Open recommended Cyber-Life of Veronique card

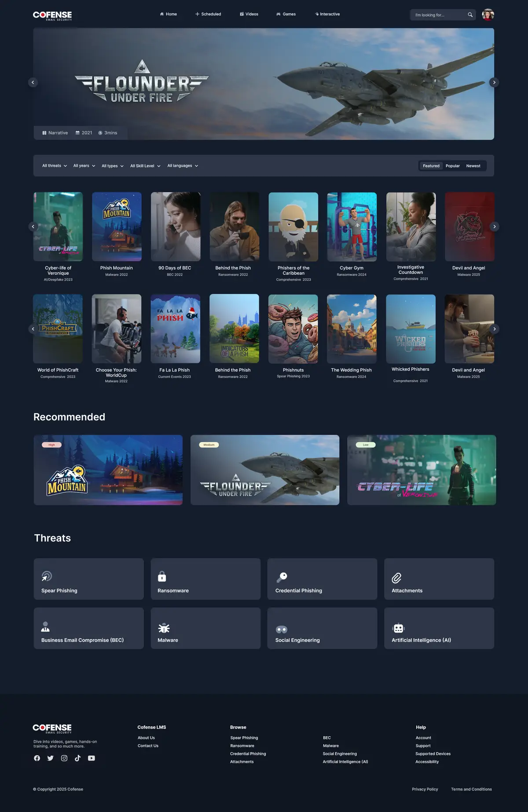tap(422, 470)
